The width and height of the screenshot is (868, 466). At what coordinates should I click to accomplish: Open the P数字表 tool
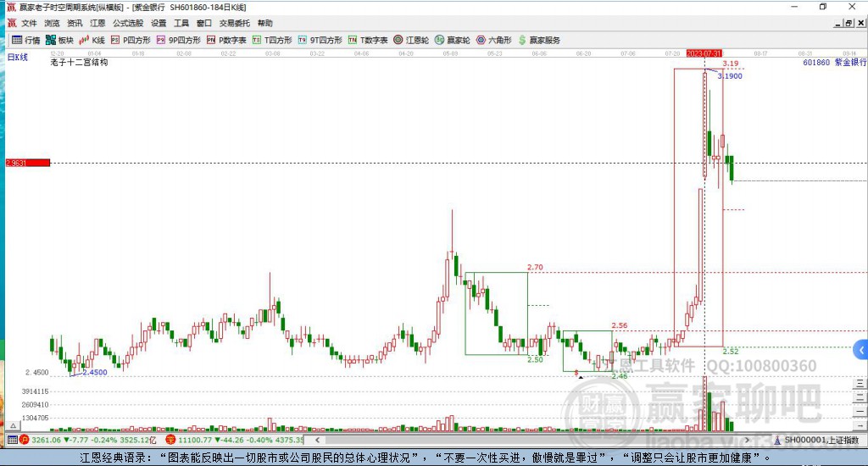[226, 40]
